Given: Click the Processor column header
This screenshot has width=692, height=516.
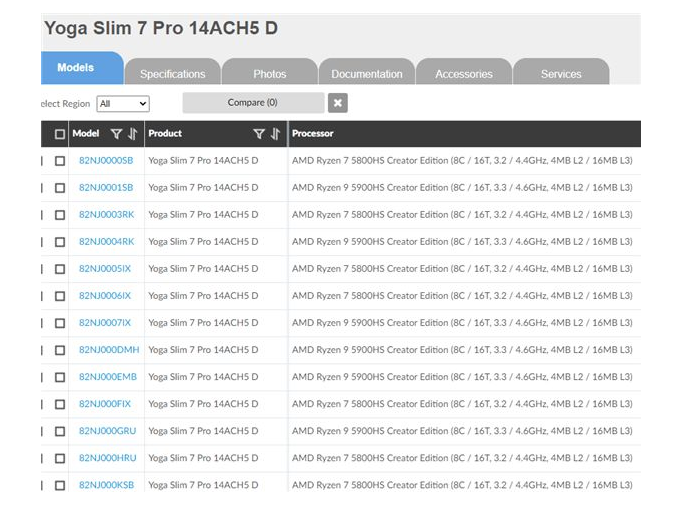Looking at the screenshot, I should [x=313, y=134].
